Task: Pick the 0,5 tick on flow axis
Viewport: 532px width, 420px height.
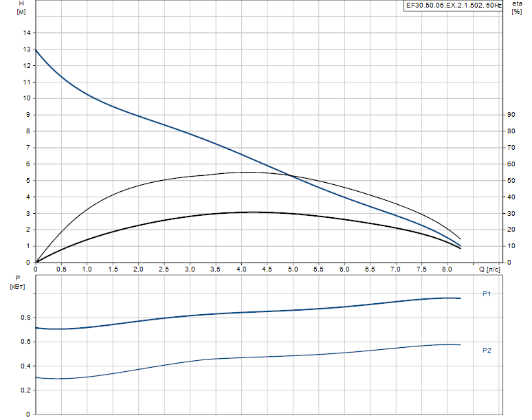Action: [61, 269]
